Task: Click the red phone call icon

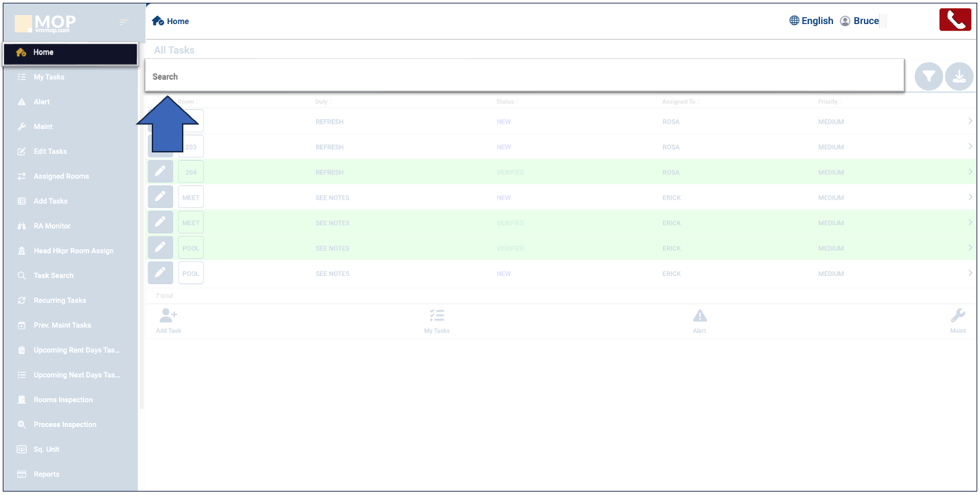Action: [x=955, y=20]
